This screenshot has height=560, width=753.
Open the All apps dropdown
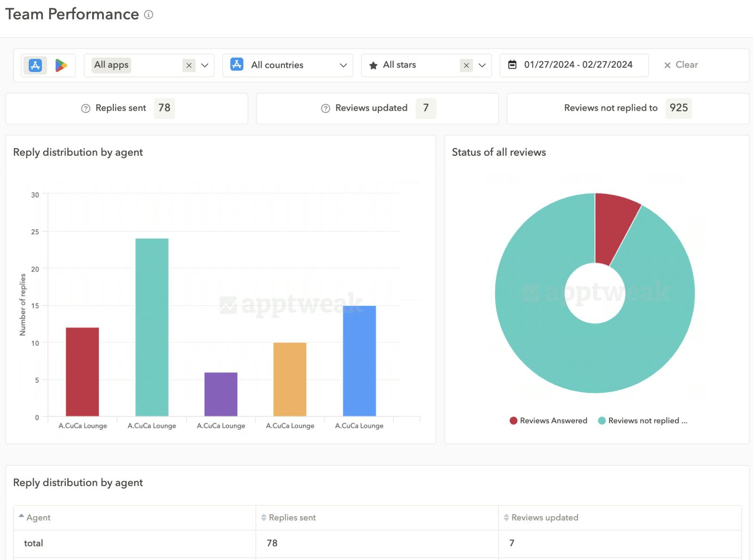tap(204, 65)
